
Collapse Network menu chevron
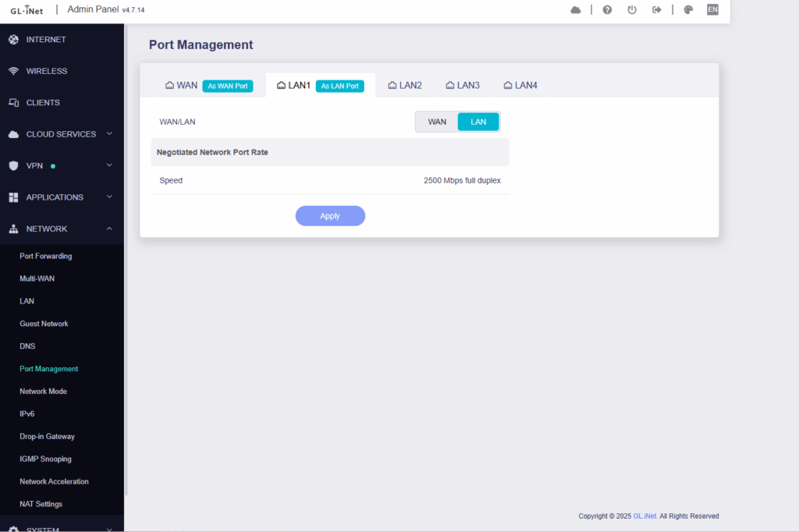click(x=109, y=229)
